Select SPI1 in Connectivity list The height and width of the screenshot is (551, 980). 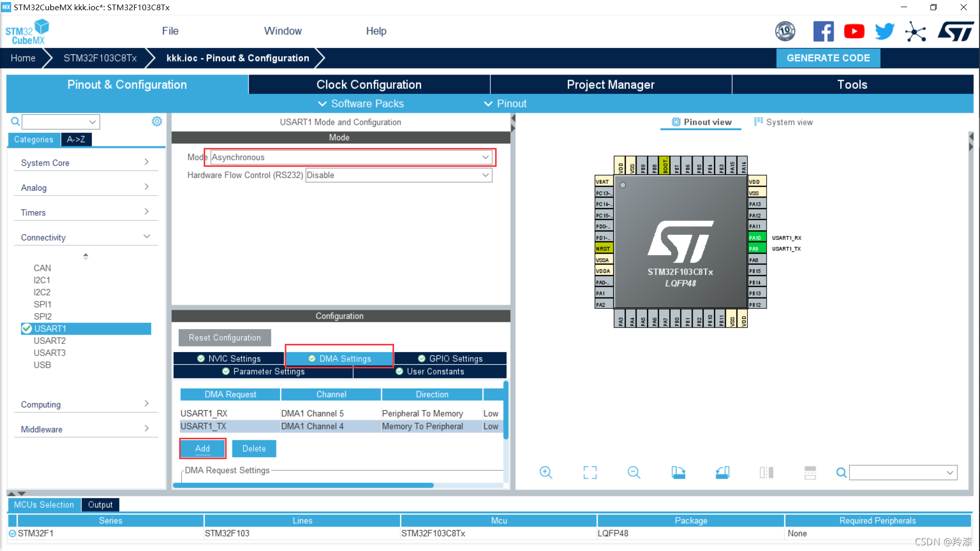[x=42, y=305]
